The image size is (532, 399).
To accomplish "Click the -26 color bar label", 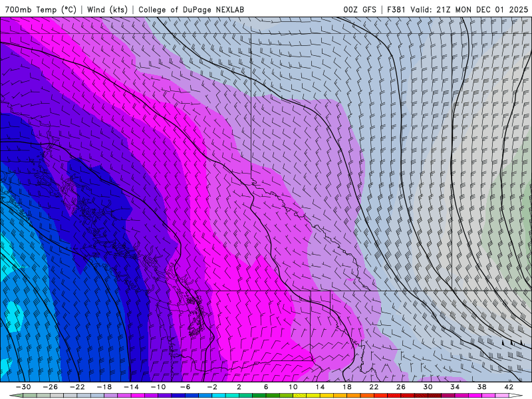I will (51, 387).
